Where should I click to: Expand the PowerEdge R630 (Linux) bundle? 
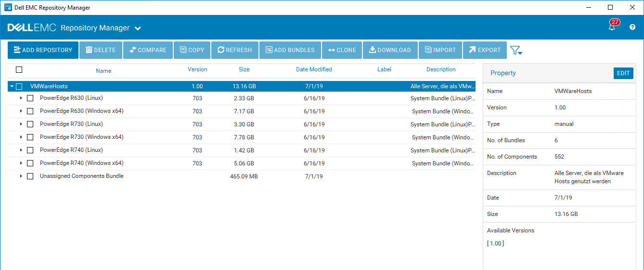click(x=21, y=98)
